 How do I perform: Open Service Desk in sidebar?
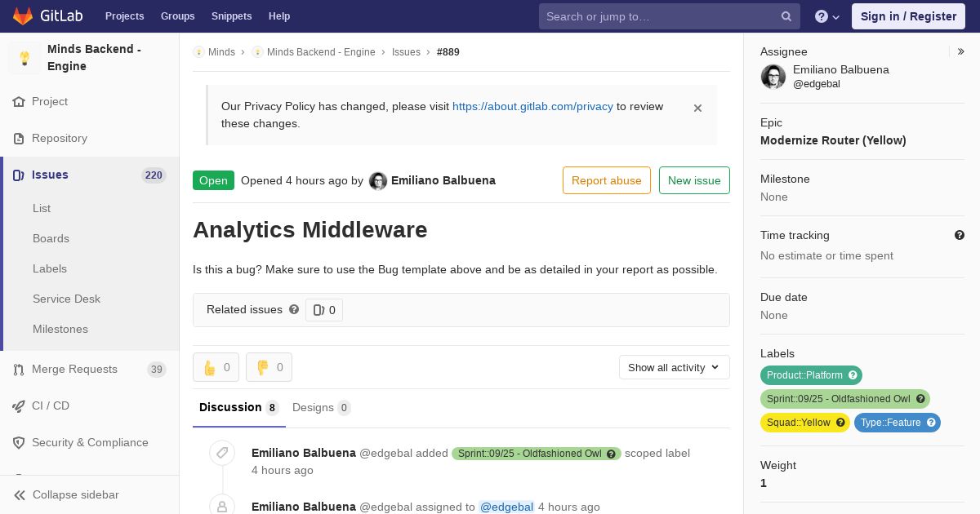66,299
